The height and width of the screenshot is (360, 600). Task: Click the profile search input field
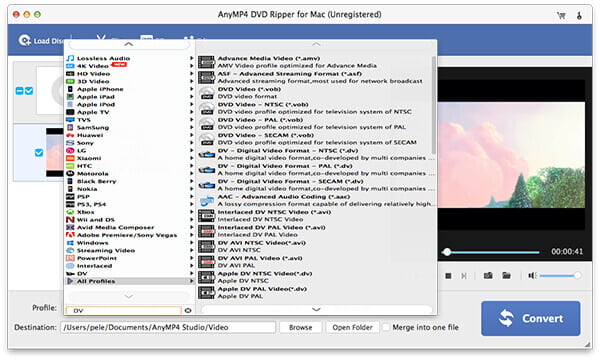pos(124,311)
